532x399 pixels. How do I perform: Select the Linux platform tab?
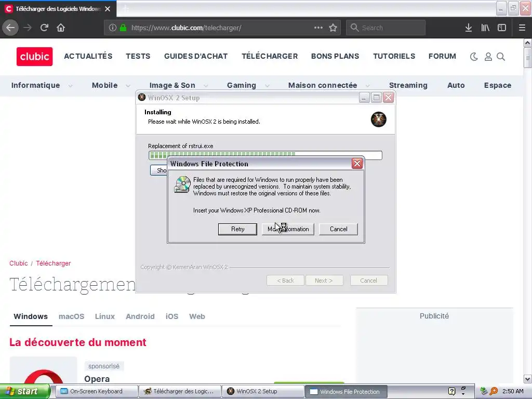105,316
